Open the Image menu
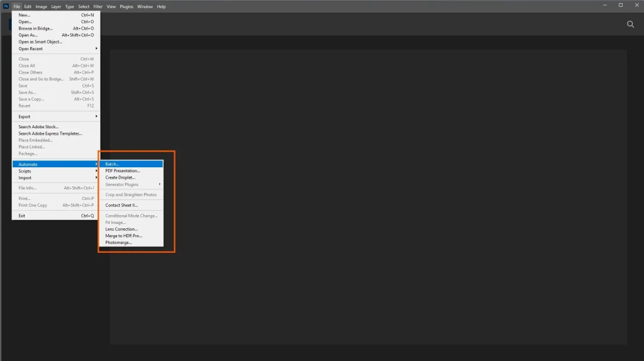644x361 pixels. click(41, 6)
